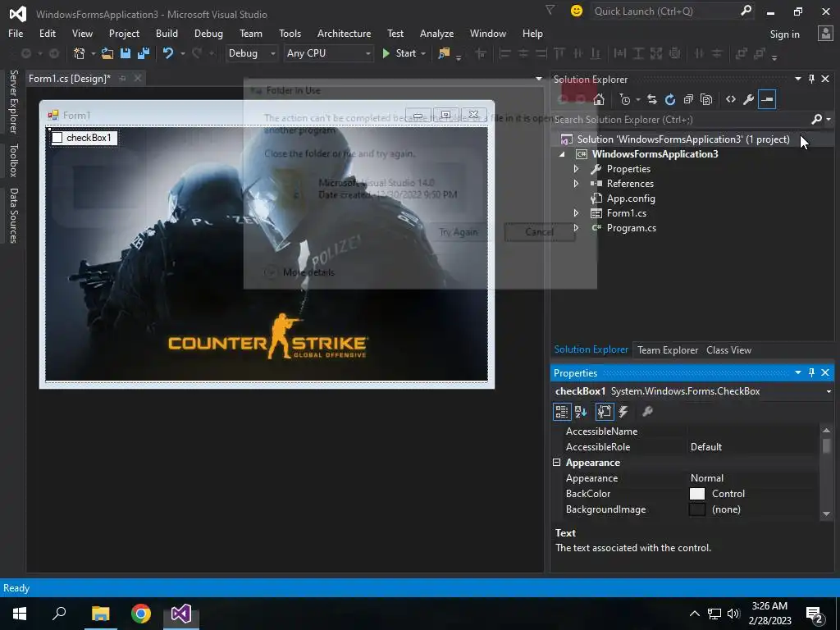Image resolution: width=840 pixels, height=630 pixels.
Task: Open the Debug configuration dropdown
Action: pos(272,53)
